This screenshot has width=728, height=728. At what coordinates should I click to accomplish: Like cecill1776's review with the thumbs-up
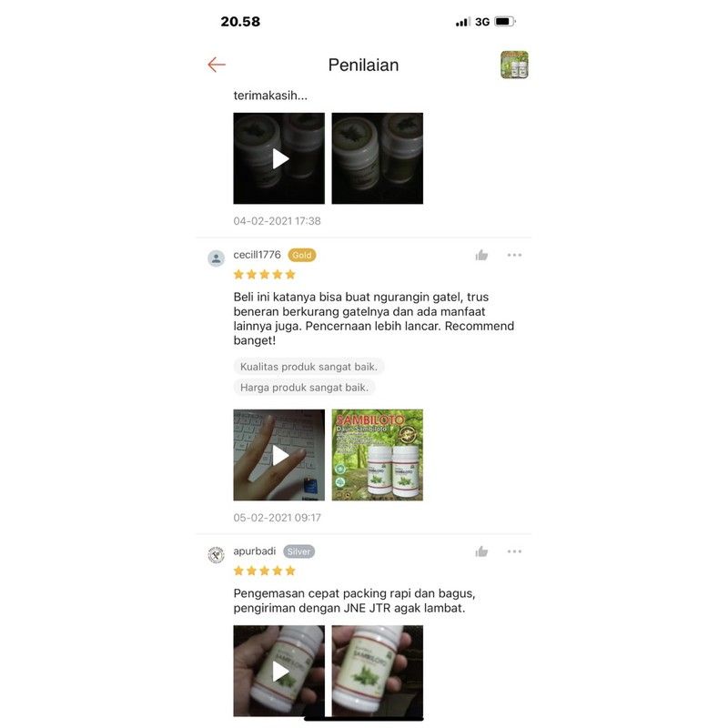click(x=481, y=255)
